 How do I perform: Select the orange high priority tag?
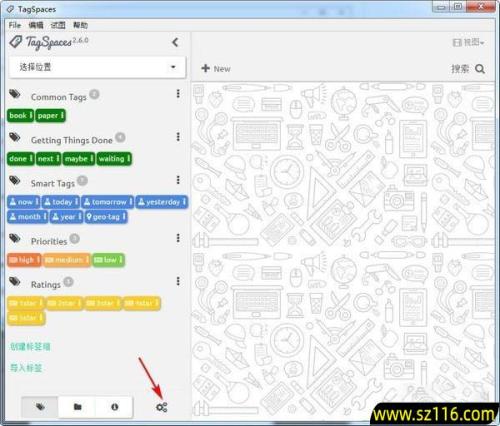coord(24,260)
